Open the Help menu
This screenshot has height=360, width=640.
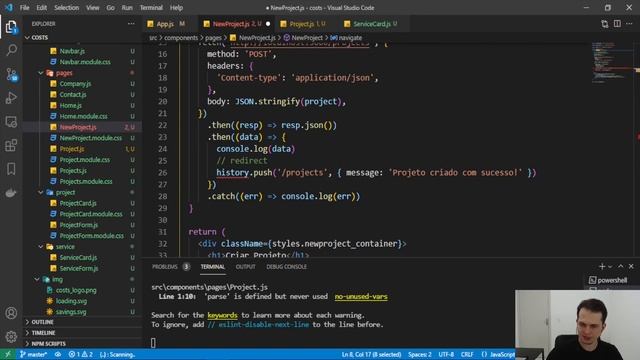176,8
